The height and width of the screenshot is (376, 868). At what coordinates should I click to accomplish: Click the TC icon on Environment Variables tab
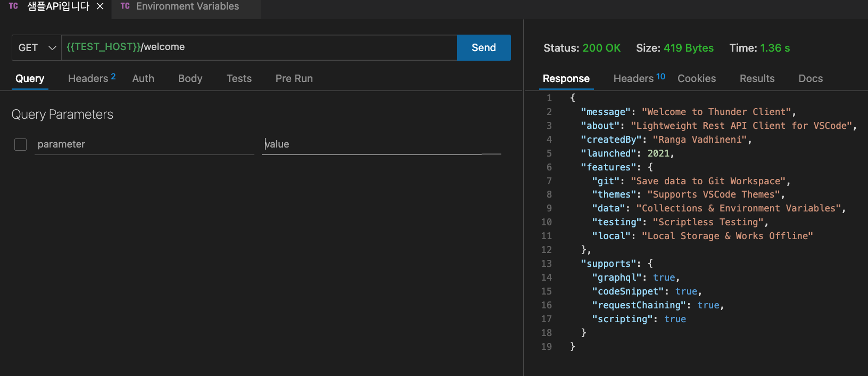[125, 6]
